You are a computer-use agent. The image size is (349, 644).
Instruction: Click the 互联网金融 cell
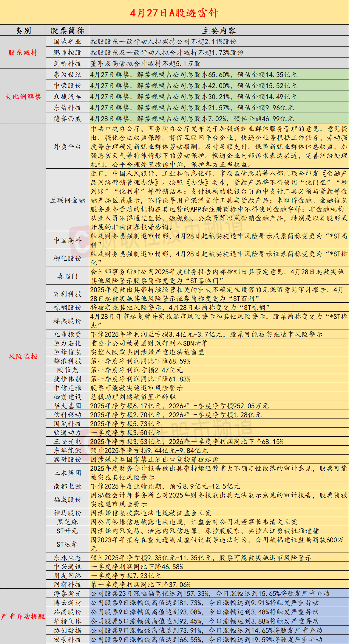pos(67,200)
